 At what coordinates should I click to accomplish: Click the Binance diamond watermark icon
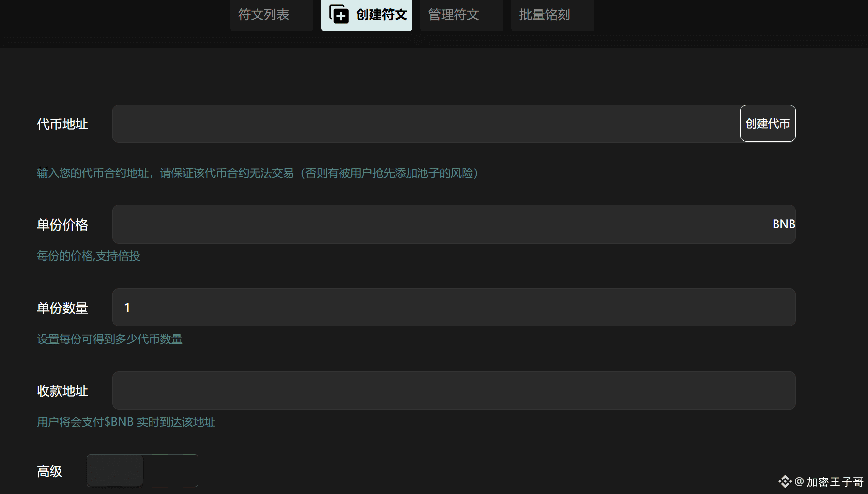[x=786, y=481]
